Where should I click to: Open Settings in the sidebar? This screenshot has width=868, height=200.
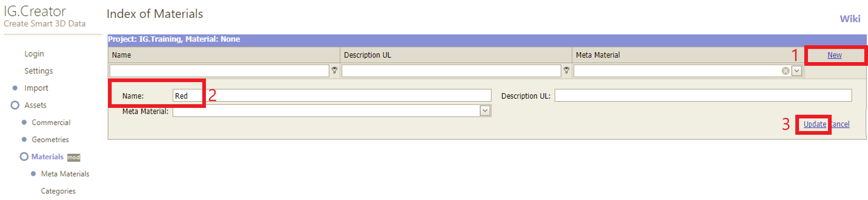click(x=38, y=71)
